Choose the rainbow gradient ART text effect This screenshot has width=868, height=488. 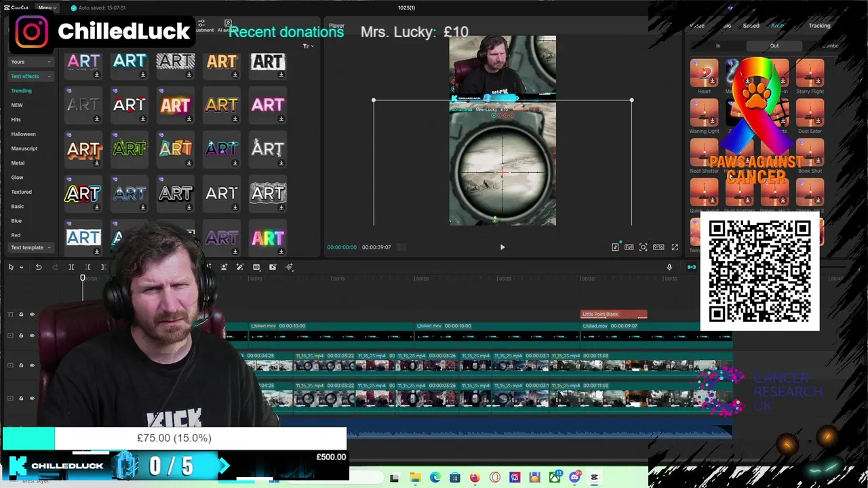[x=268, y=238]
